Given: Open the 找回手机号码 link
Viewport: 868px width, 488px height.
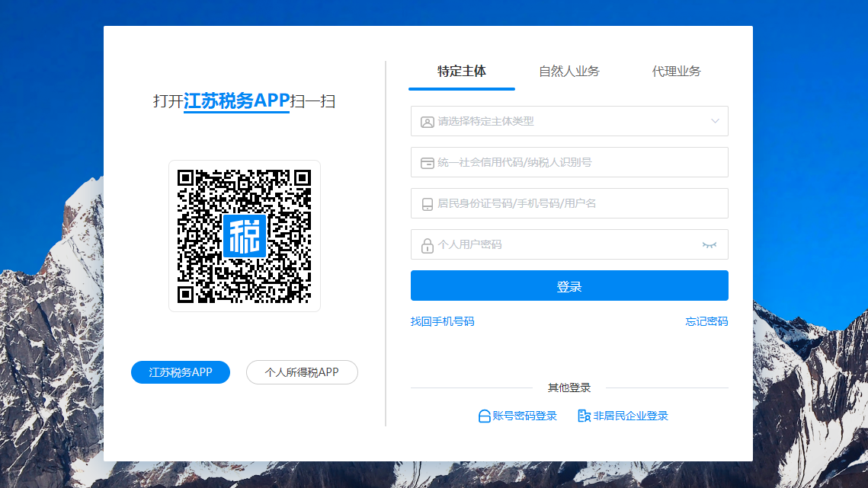Looking at the screenshot, I should pos(442,321).
